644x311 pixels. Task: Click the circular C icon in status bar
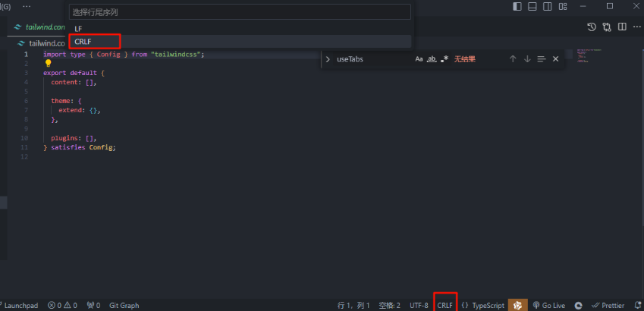pyautogui.click(x=578, y=305)
